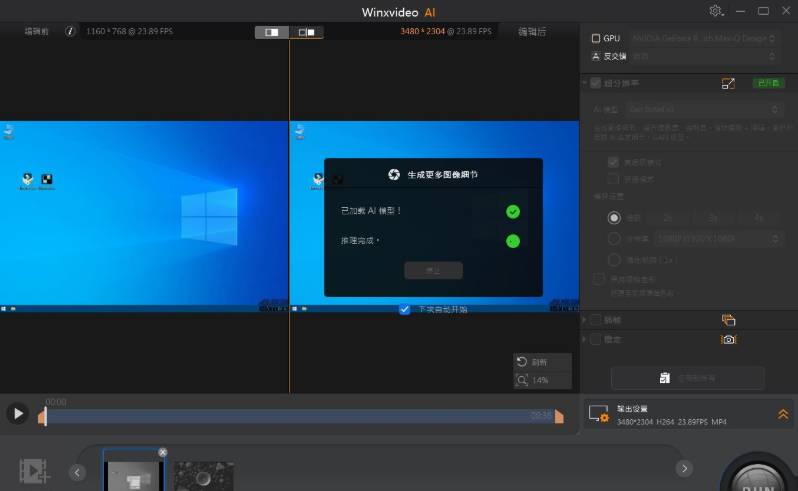Click the timeline start trim handle
Viewport: 798px width, 491px height.
[42, 417]
